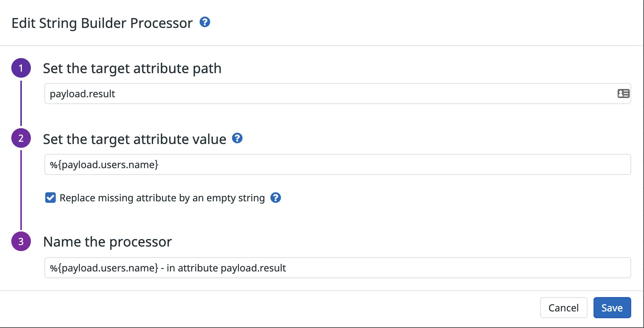Save the String Builder Processor
Image resolution: width=644 pixels, height=328 pixels.
612,308
